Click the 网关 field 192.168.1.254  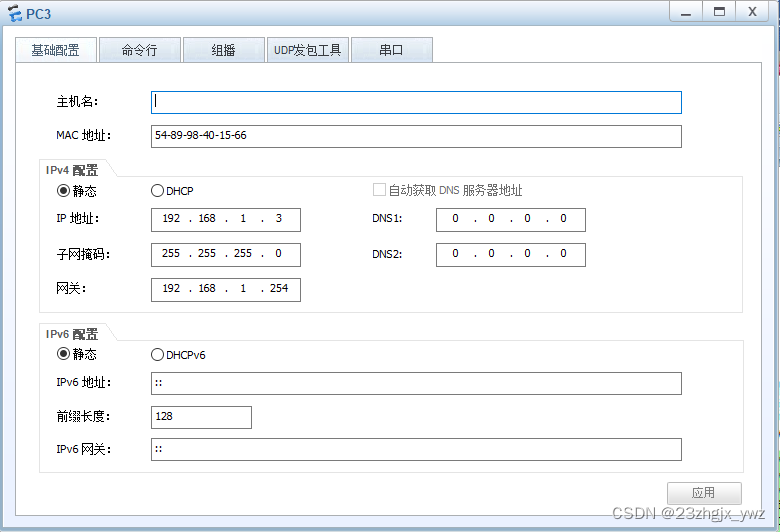click(226, 290)
